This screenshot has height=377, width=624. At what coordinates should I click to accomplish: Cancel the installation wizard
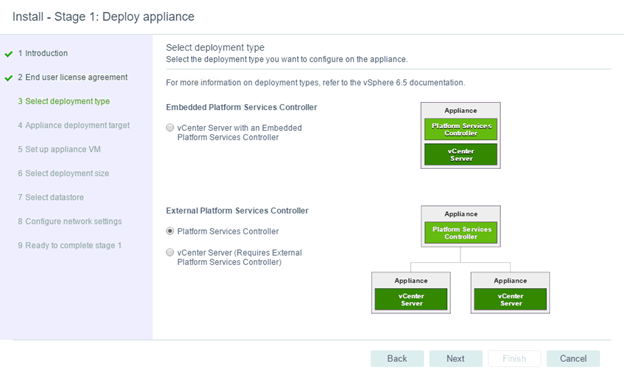click(x=573, y=359)
